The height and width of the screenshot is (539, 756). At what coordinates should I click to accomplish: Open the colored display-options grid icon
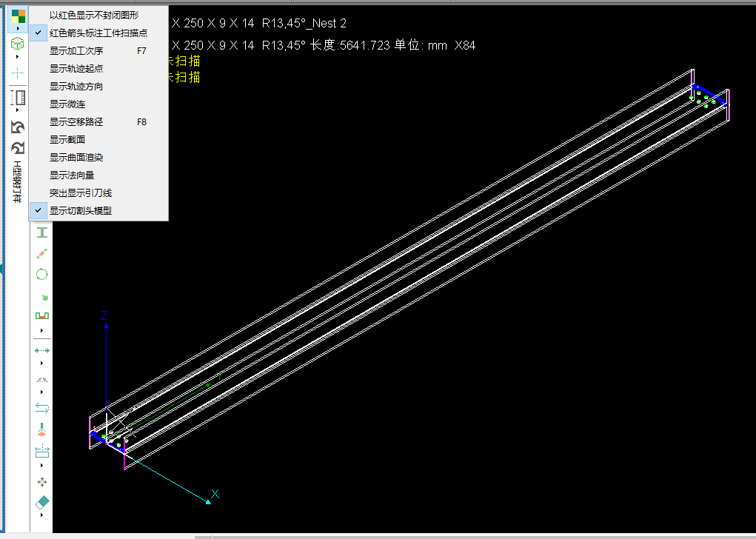[19, 16]
